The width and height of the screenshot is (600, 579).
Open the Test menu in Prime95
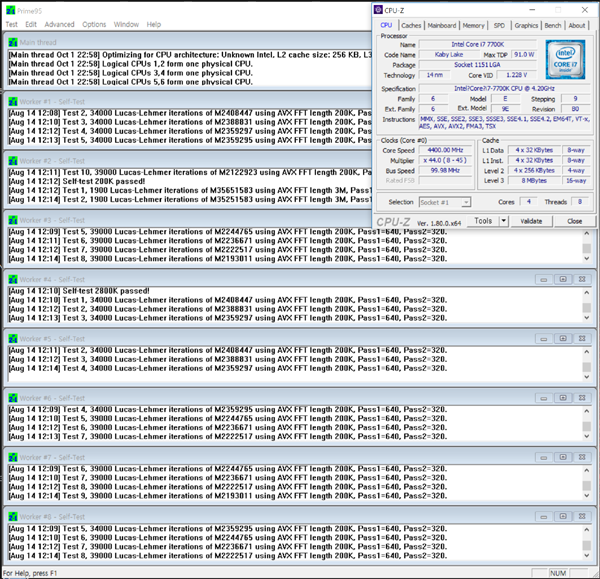11,24
